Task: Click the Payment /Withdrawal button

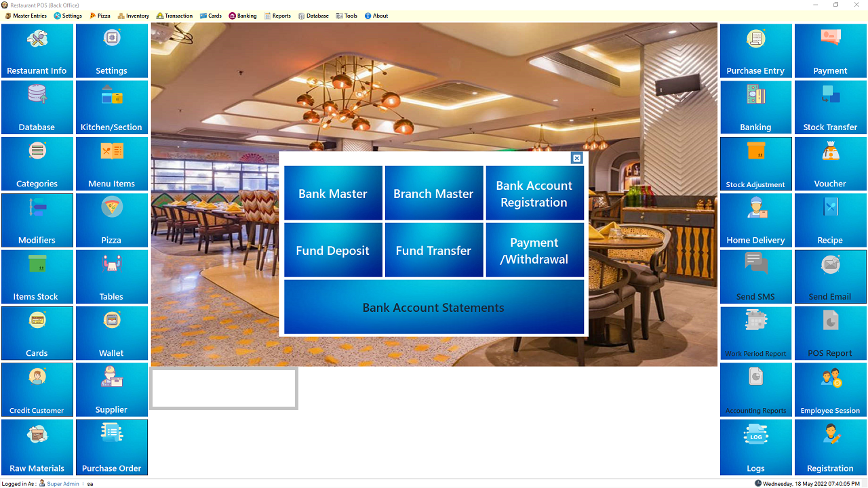Action: pos(534,250)
